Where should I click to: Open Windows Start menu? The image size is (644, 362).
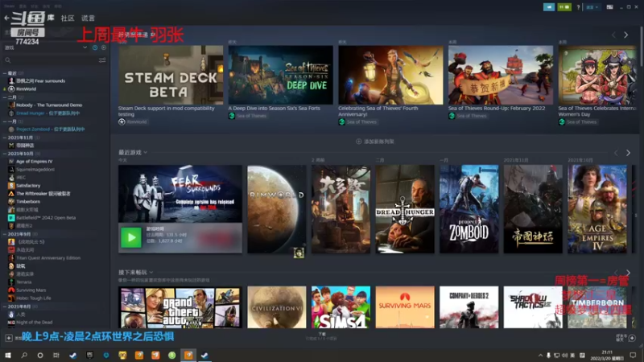click(8, 355)
